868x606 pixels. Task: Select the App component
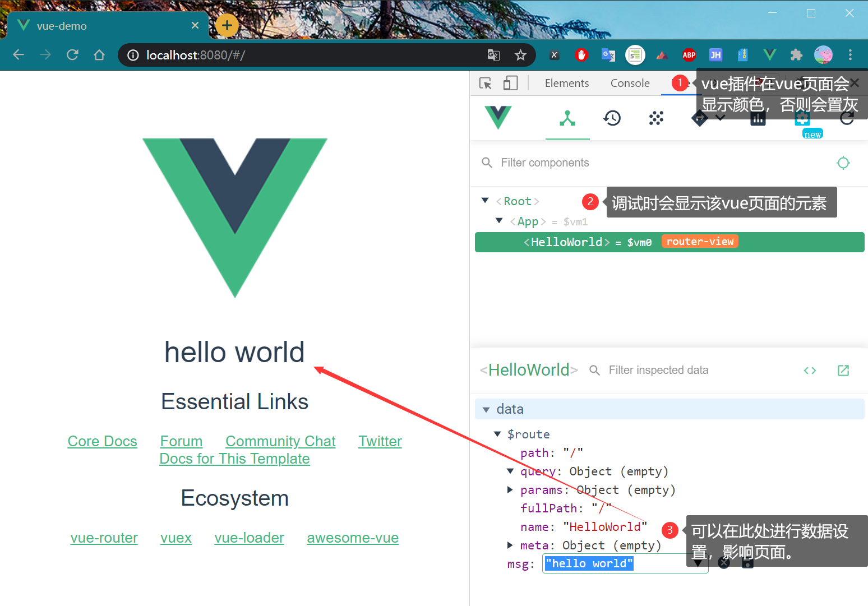point(528,221)
